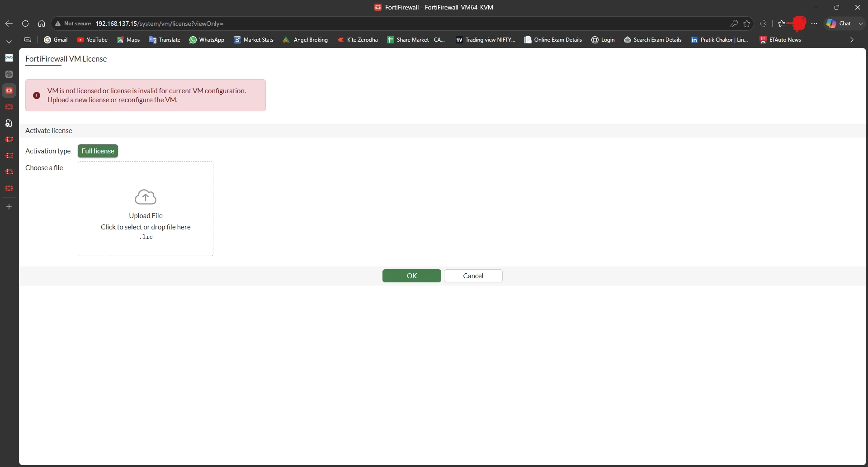
Task: Open a new tab with the plus button
Action: [9, 207]
